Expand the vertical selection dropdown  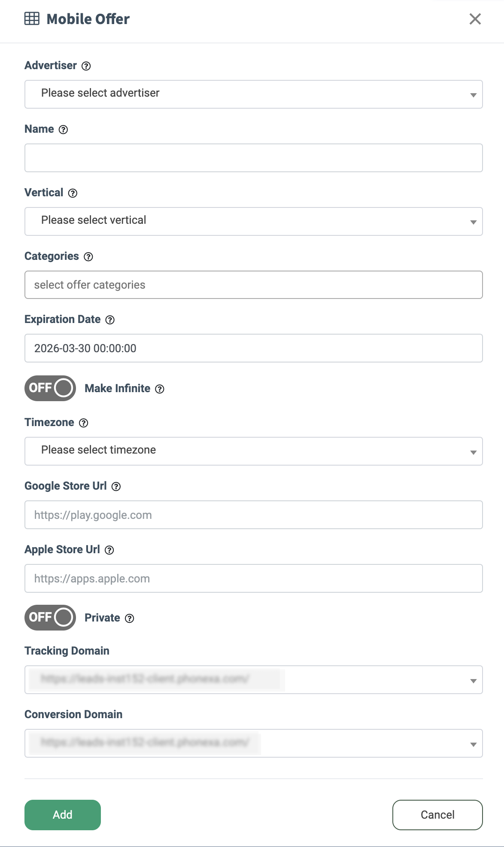click(x=253, y=222)
